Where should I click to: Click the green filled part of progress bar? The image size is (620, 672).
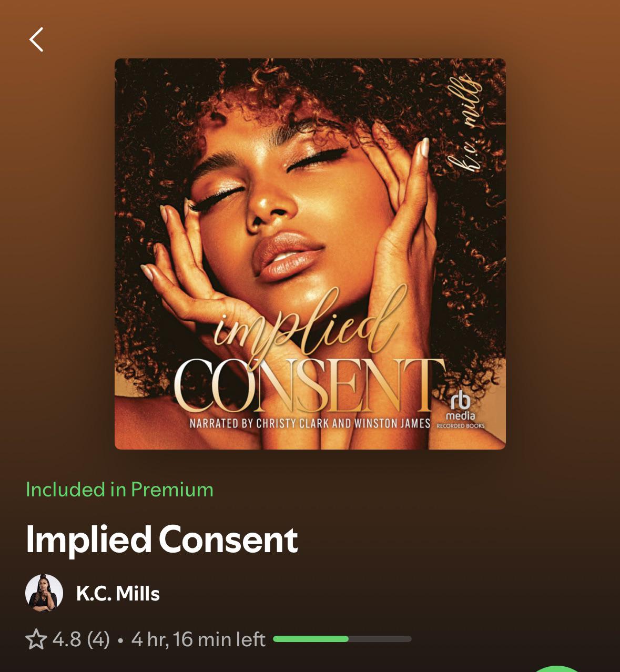point(311,639)
